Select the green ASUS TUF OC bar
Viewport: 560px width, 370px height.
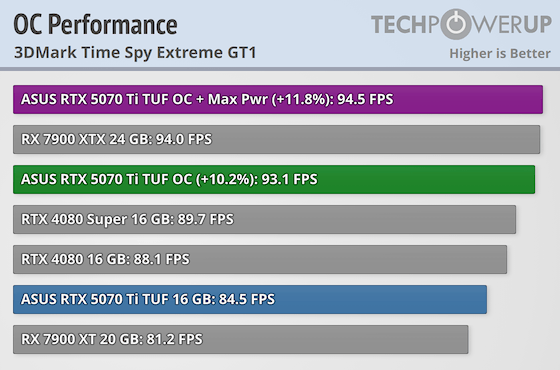[x=274, y=179]
